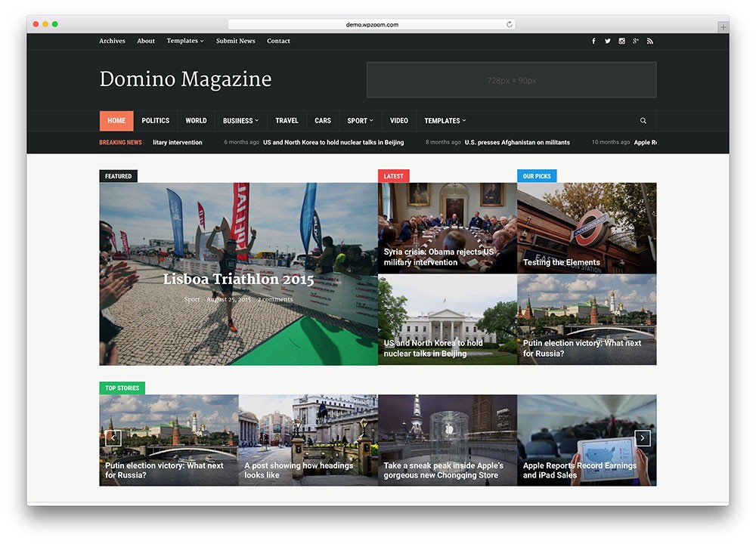Viewport: 756px width, 544px height.
Task: Click the TOP STORIES section label
Action: (122, 388)
